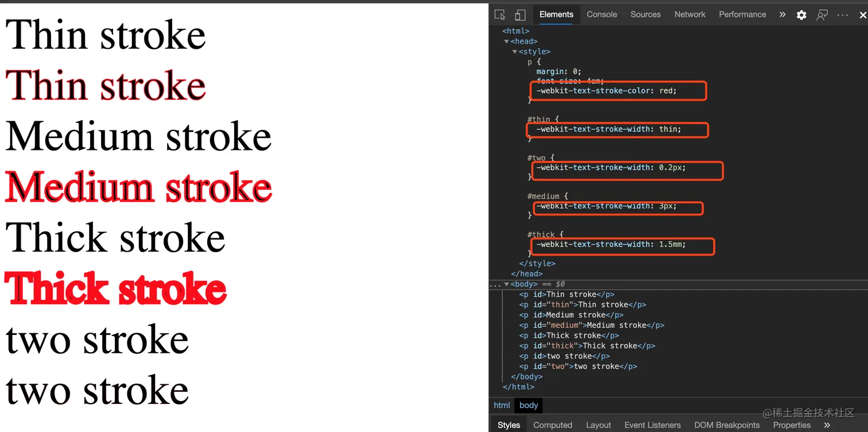Collapse the style node triangle
Viewport: 868px width, 432px height.
(x=515, y=52)
